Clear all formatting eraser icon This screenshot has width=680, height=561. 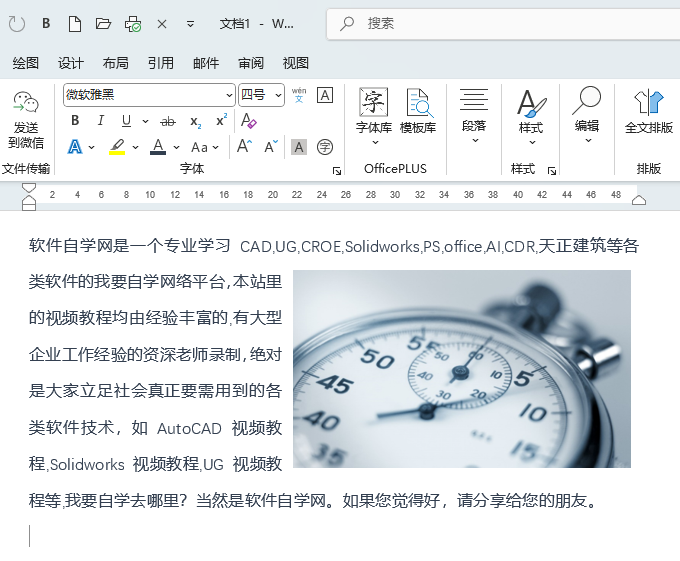click(248, 121)
